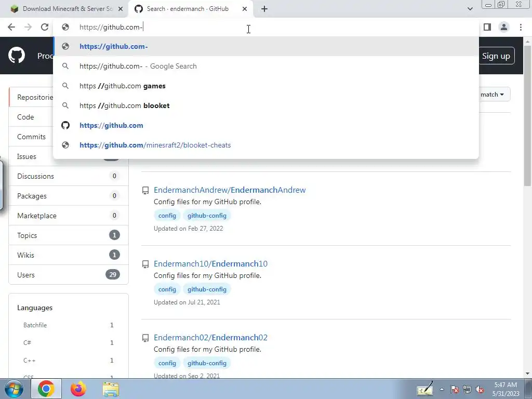Filter by C++ language
The image size is (532, 399).
68,361
